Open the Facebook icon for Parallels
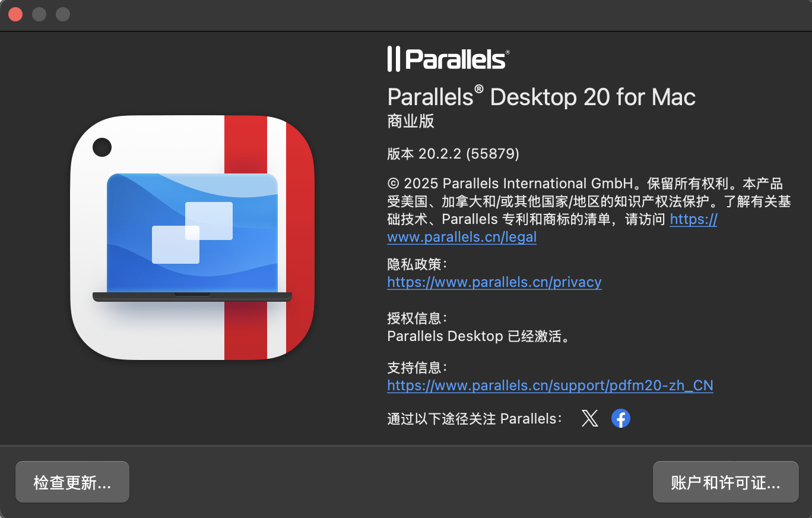This screenshot has height=518, width=812. [621, 418]
